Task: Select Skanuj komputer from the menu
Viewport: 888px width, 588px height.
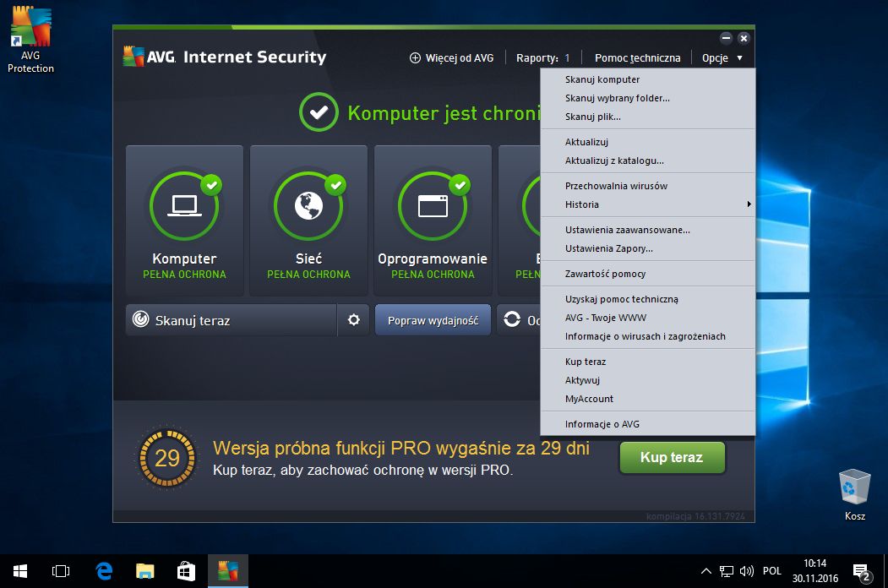Action: coord(648,79)
